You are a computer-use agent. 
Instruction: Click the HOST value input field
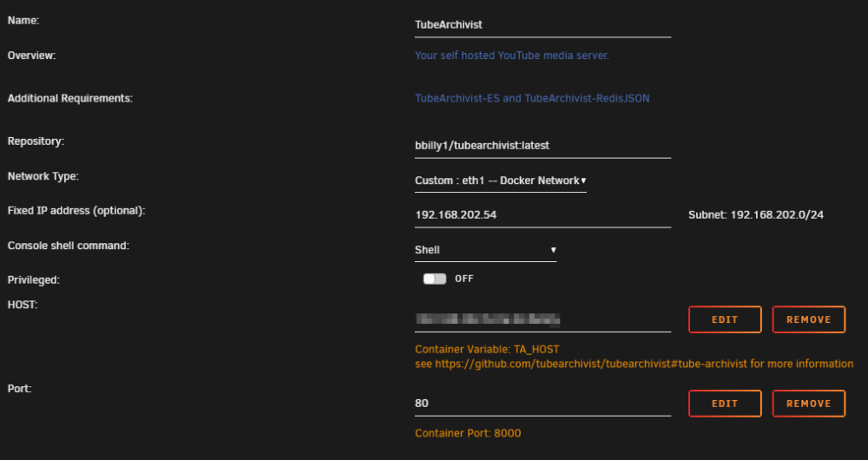click(542, 319)
